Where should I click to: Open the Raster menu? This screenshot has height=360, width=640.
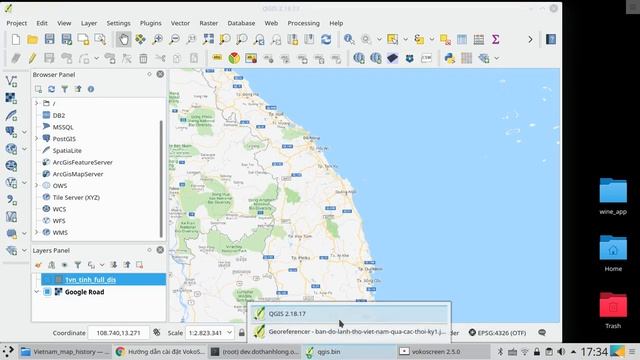(209, 23)
